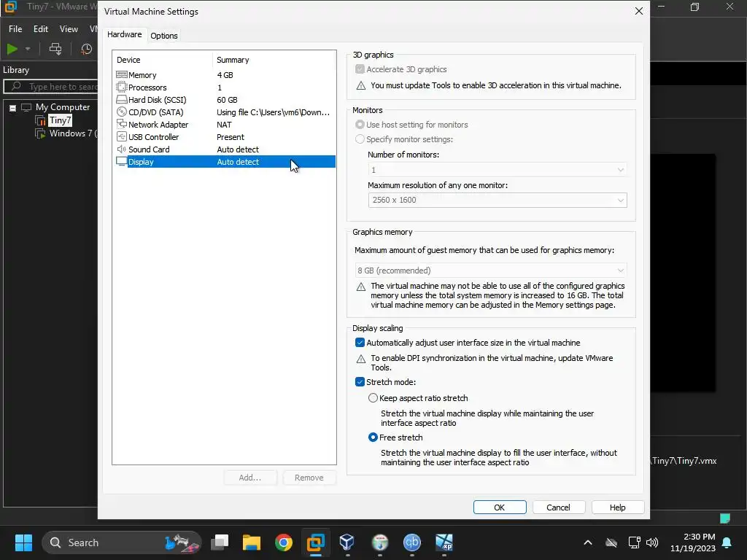747x560 pixels.
Task: Switch to the Options tab
Action: click(164, 36)
